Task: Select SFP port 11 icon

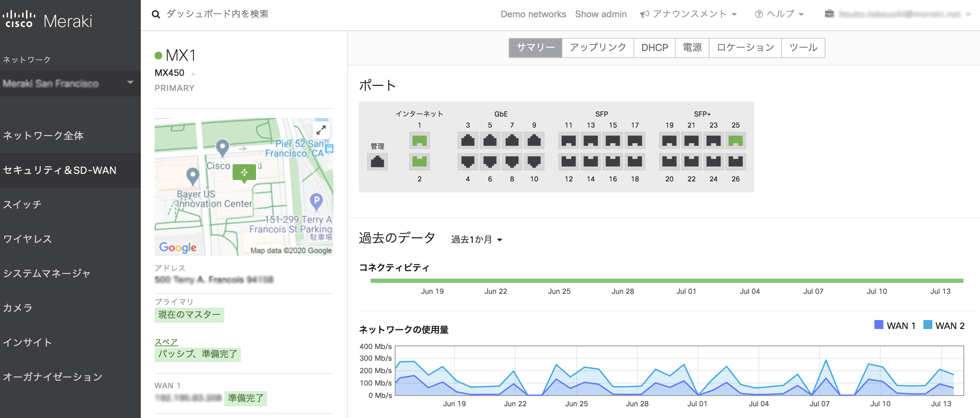Action: pyautogui.click(x=568, y=140)
